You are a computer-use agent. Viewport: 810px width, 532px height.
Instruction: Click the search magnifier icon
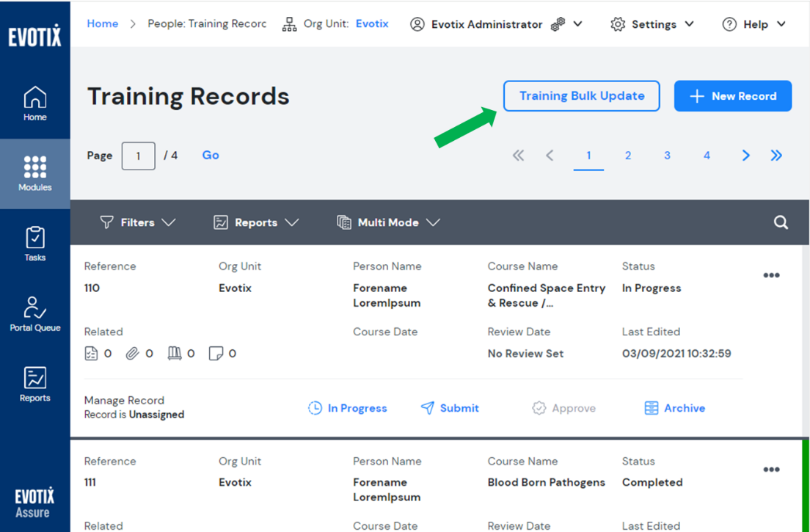pyautogui.click(x=781, y=222)
